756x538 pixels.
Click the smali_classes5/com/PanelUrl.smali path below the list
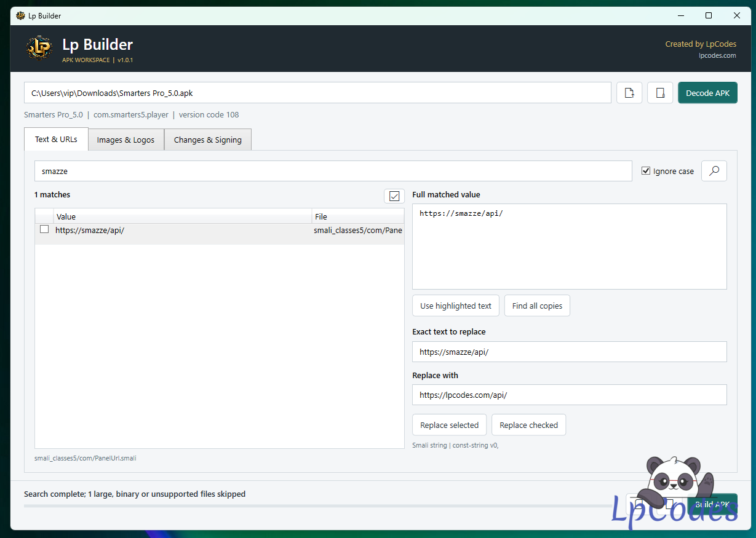point(85,458)
